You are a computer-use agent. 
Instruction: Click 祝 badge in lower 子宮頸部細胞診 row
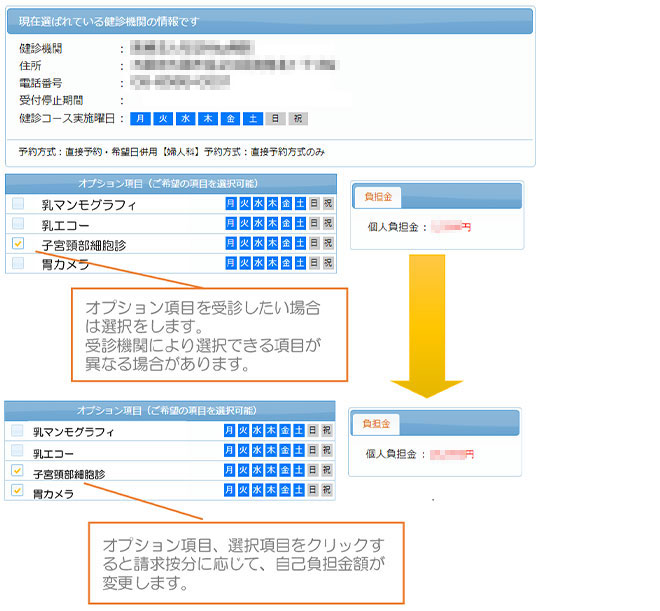[327, 470]
